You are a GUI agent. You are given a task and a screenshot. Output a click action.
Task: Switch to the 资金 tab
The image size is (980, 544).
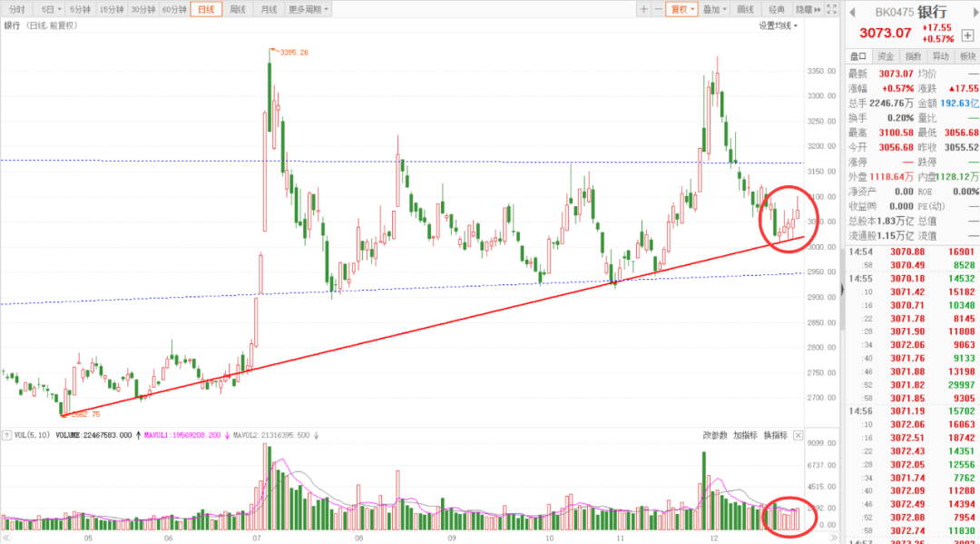pyautogui.click(x=886, y=56)
